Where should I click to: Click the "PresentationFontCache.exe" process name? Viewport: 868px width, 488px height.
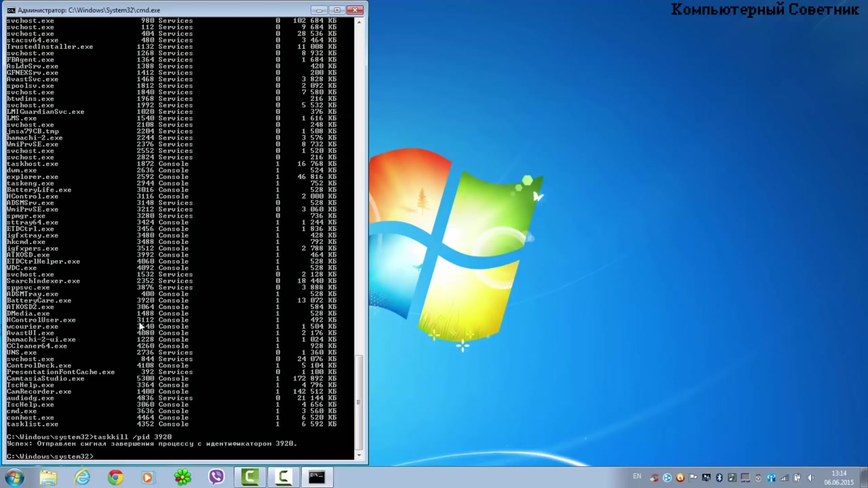(60, 372)
